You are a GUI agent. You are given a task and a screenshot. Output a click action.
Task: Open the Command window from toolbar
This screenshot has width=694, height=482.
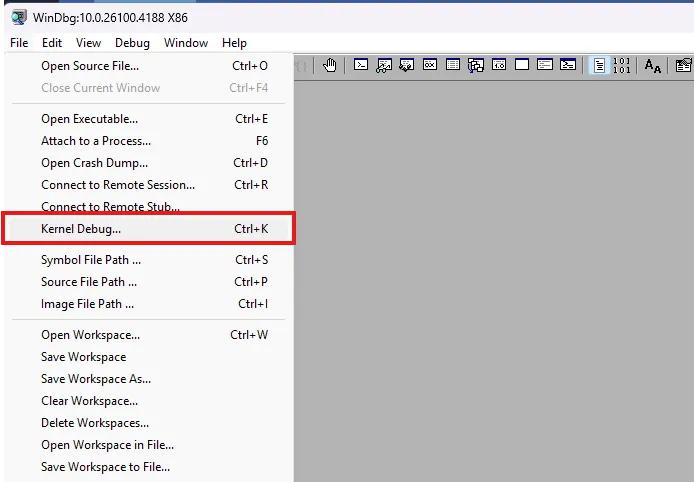(x=361, y=65)
